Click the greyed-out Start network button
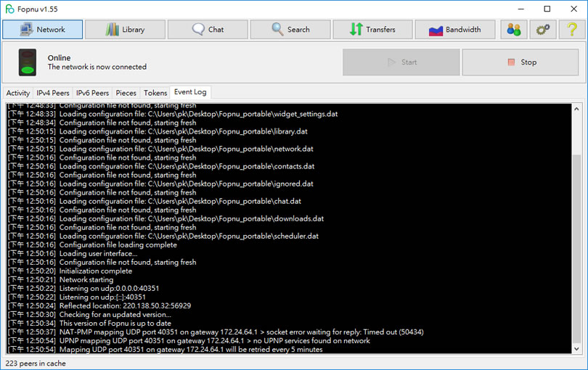The width and height of the screenshot is (588, 370). tap(401, 62)
